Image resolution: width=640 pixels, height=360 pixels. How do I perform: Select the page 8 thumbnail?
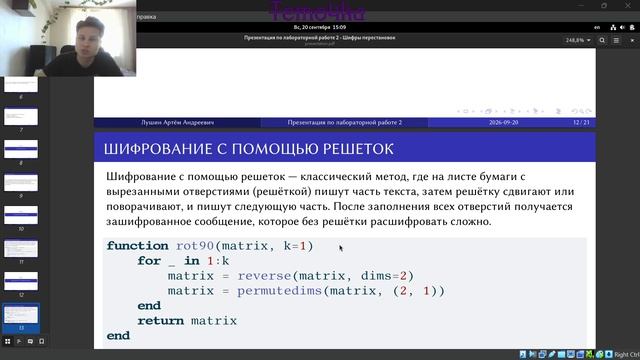tap(21, 149)
